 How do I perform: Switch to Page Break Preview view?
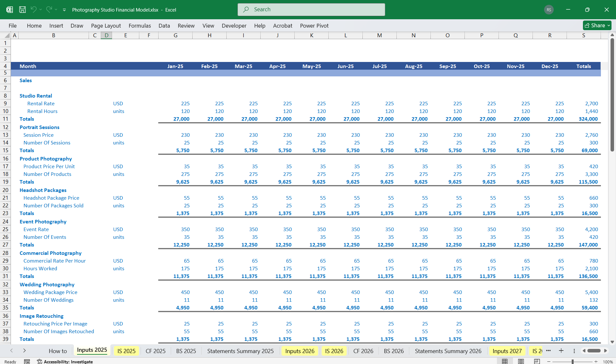coord(537,361)
